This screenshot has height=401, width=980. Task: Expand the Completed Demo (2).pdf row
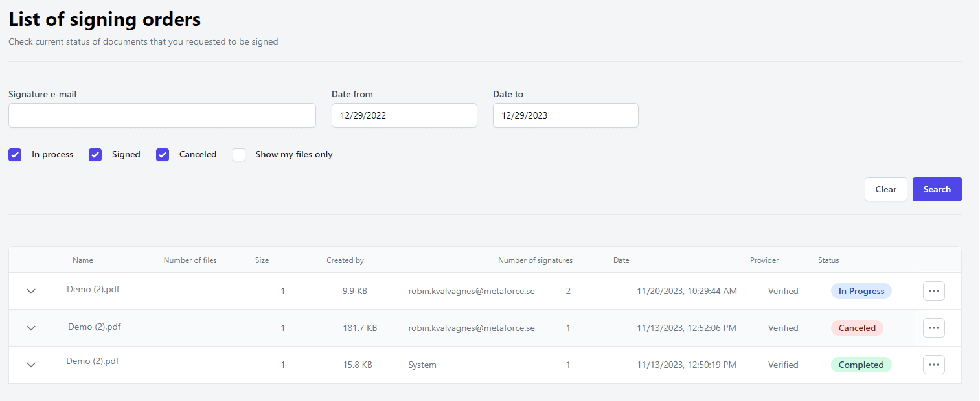click(x=31, y=365)
